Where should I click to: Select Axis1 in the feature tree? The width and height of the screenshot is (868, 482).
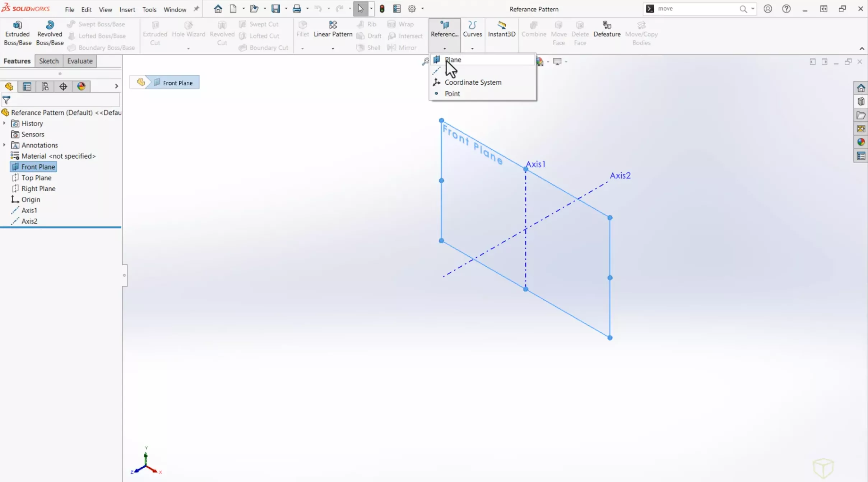tap(29, 210)
